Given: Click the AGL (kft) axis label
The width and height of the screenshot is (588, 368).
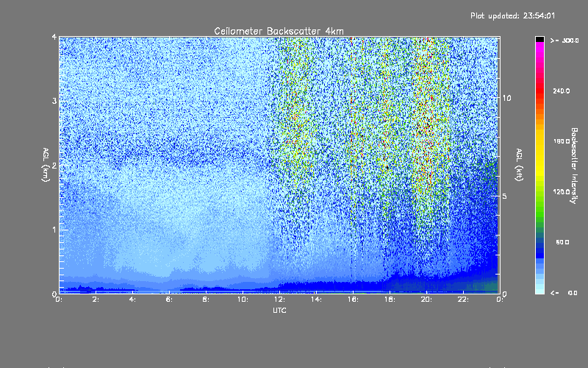Looking at the screenshot, I should tap(519, 165).
